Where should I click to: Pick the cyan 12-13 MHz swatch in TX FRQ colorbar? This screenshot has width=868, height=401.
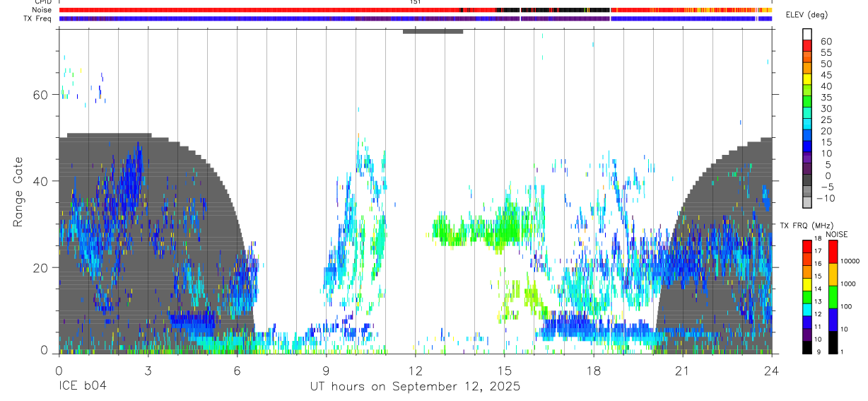click(807, 309)
